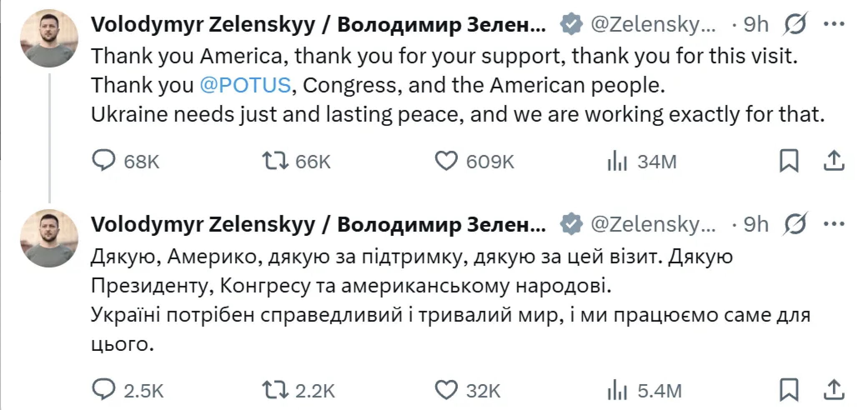View analytics of the 5.4M views tweet
868x410 pixels.
coord(617,390)
